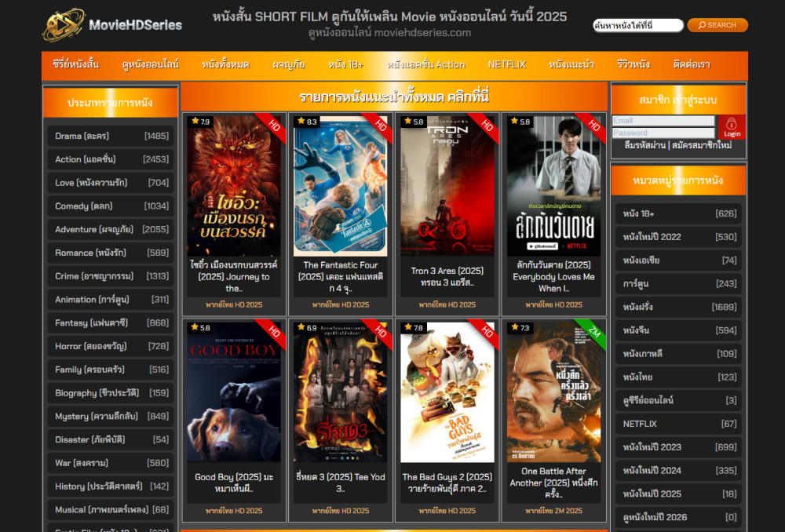Image resolution: width=785 pixels, height=532 pixels.
Task: Select the หนังเกาหลี category in the right sidebar
Action: coord(679,354)
